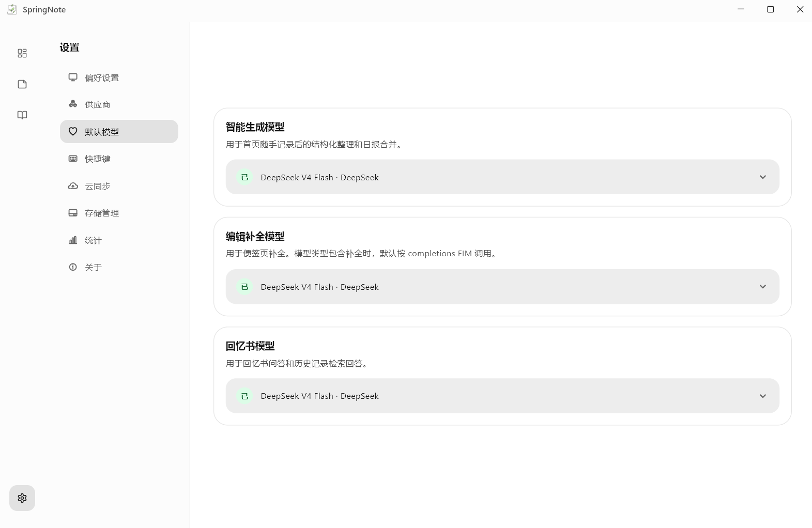Click the cubes icon beside 供应商

[x=73, y=104]
